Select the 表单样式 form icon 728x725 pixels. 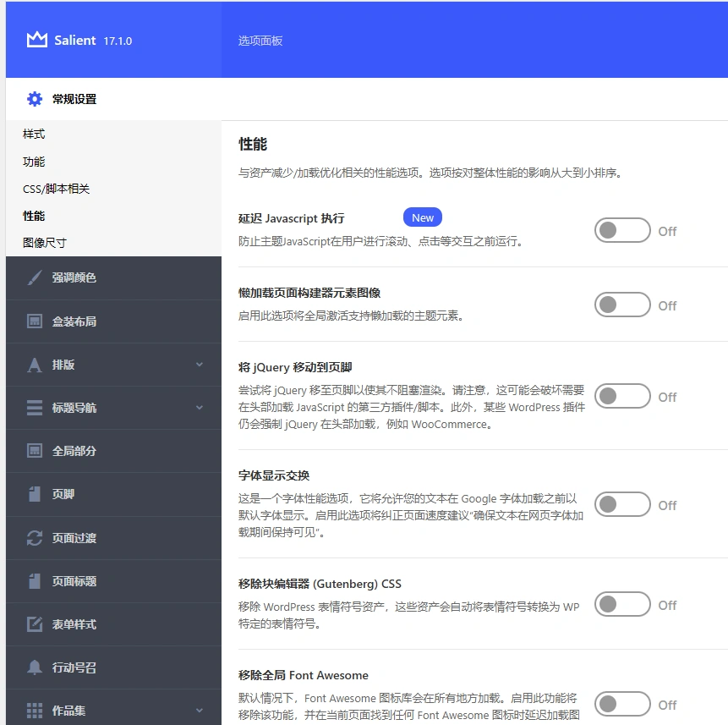[33, 623]
